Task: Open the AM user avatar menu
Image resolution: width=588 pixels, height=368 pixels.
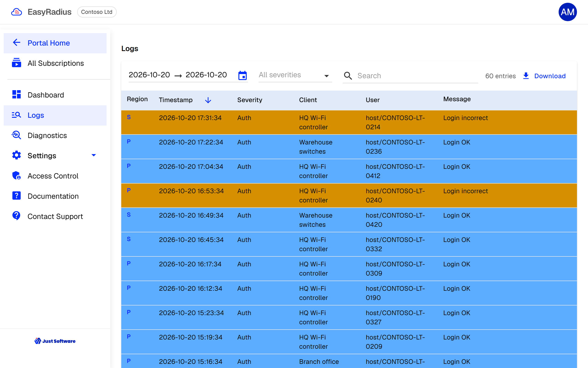Action: [567, 12]
